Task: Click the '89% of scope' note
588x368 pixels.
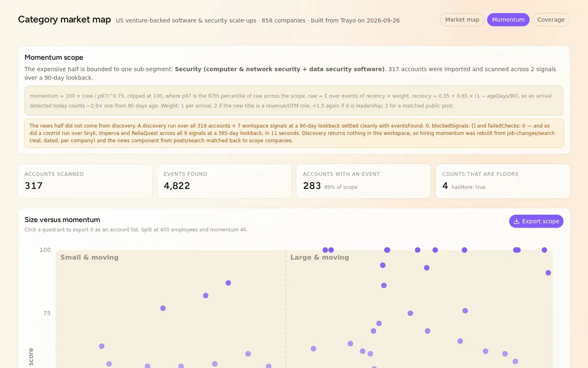Action: click(341, 187)
